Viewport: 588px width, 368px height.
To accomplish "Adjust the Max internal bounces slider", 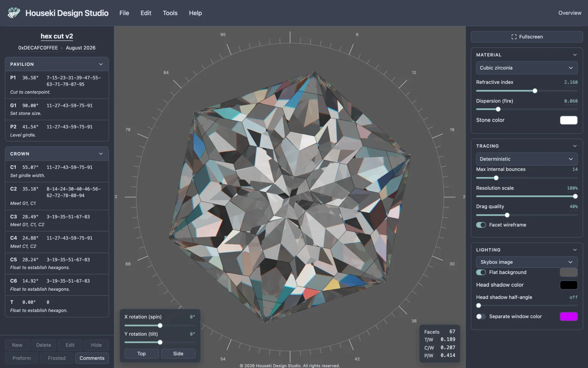I will coord(527,178).
